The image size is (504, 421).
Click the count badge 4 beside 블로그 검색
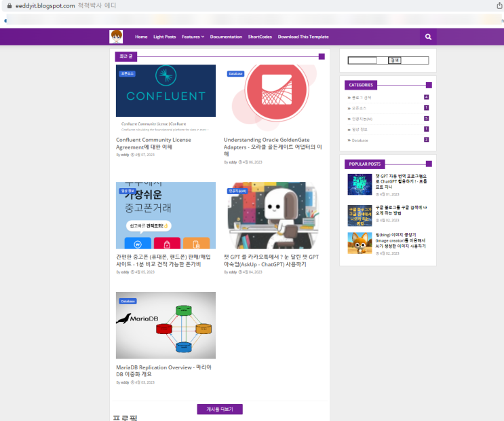(x=426, y=97)
